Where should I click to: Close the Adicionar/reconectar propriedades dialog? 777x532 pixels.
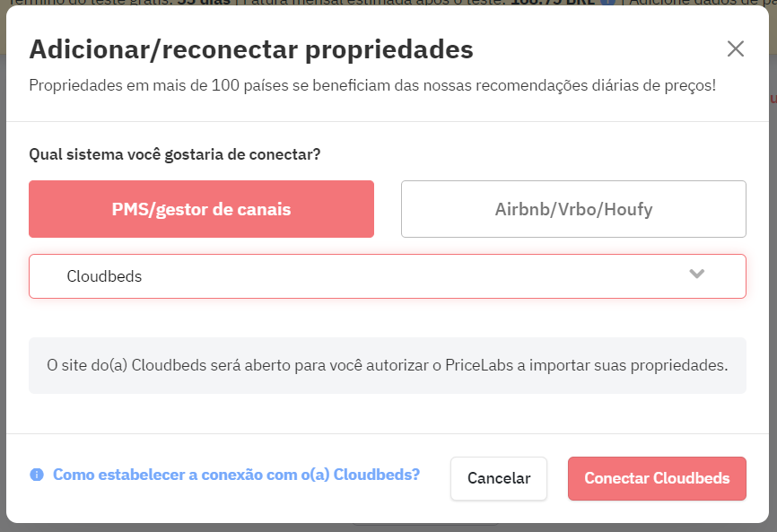[x=736, y=48]
